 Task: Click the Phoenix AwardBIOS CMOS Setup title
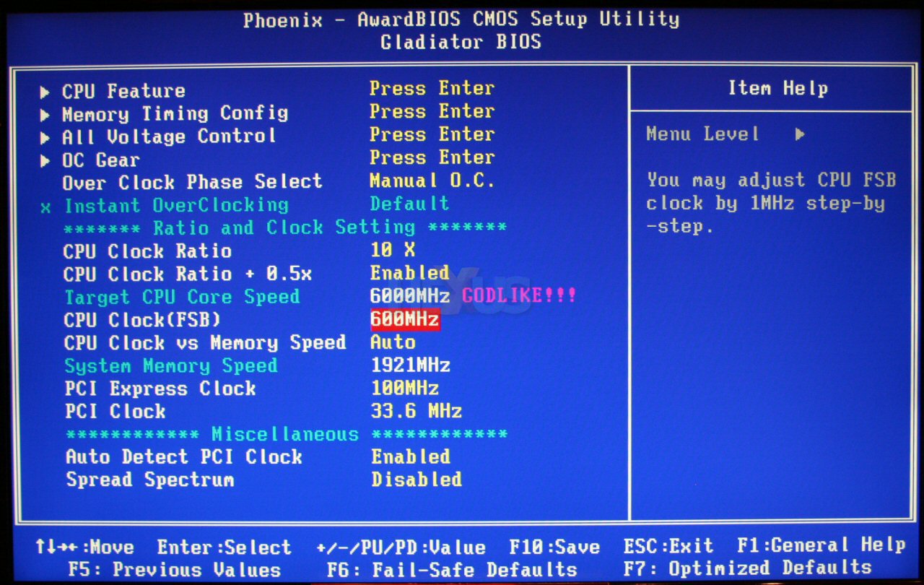point(461,19)
